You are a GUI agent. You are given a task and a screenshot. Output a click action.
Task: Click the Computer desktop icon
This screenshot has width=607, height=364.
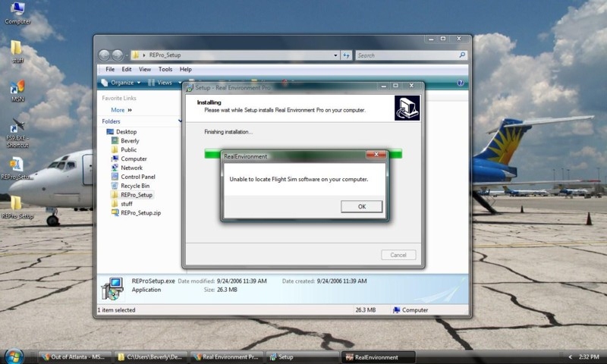[x=17, y=13]
